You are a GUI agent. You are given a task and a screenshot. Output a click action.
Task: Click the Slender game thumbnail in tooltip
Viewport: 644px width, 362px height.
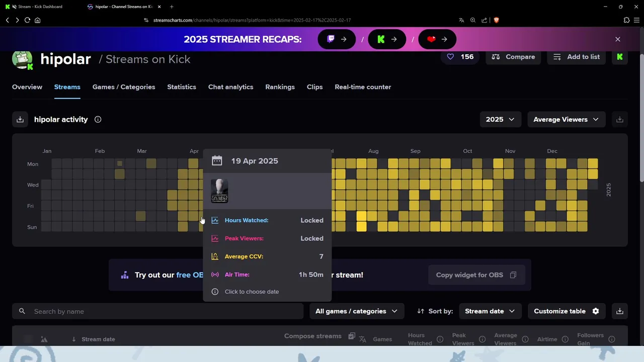[219, 191]
